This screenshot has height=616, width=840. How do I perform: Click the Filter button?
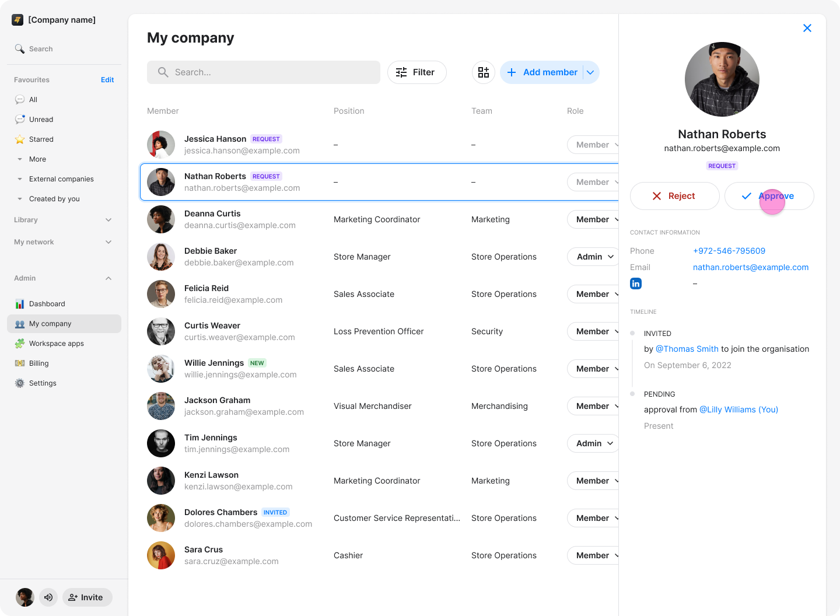[417, 72]
